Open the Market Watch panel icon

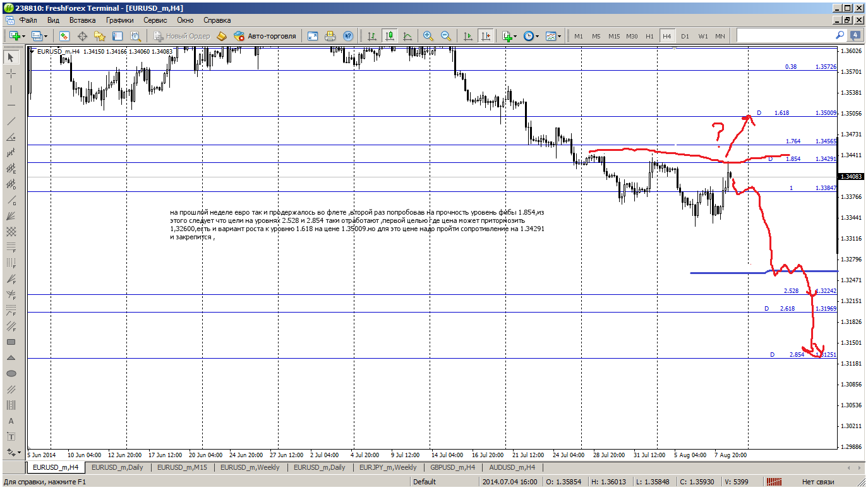point(64,36)
